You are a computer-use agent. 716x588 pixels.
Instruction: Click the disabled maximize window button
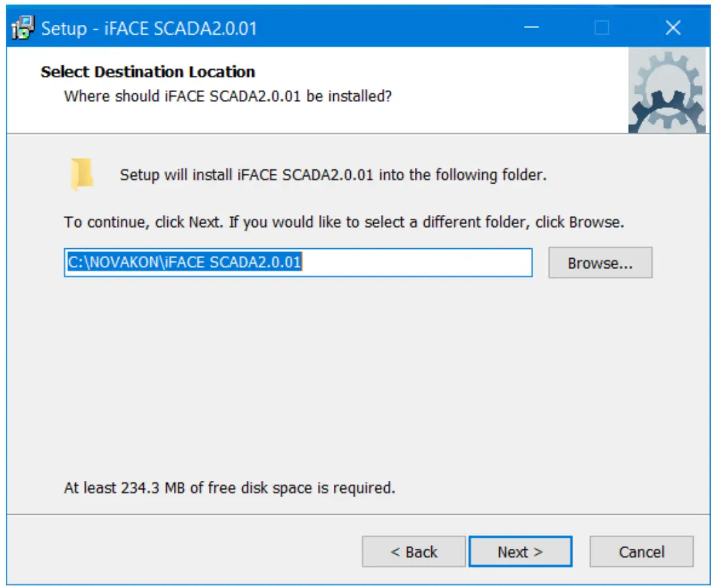click(602, 28)
